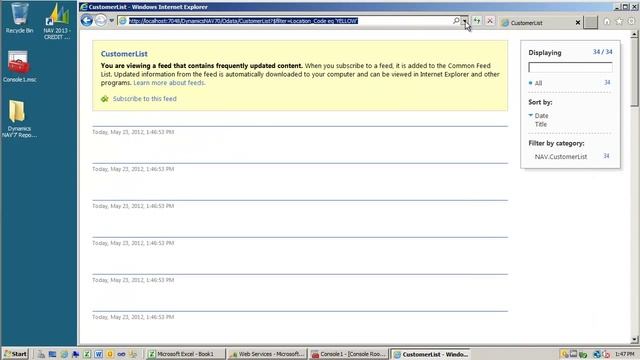Sort feed items by Title
This screenshot has width=640, height=360.
[541, 124]
